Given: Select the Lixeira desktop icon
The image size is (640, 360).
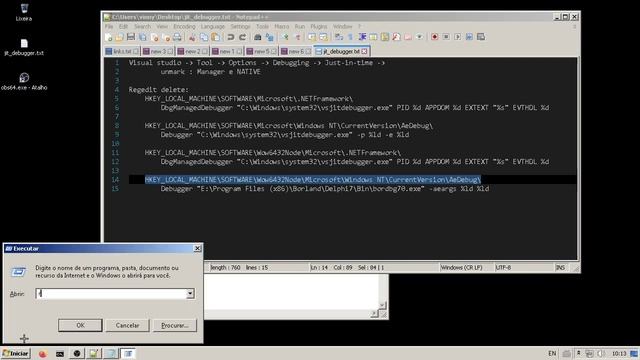Looking at the screenshot, I should click(24, 12).
